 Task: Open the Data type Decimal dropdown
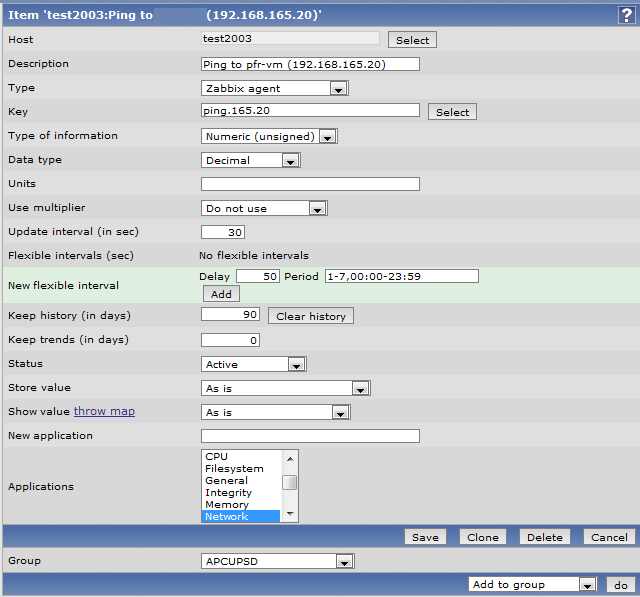point(251,160)
